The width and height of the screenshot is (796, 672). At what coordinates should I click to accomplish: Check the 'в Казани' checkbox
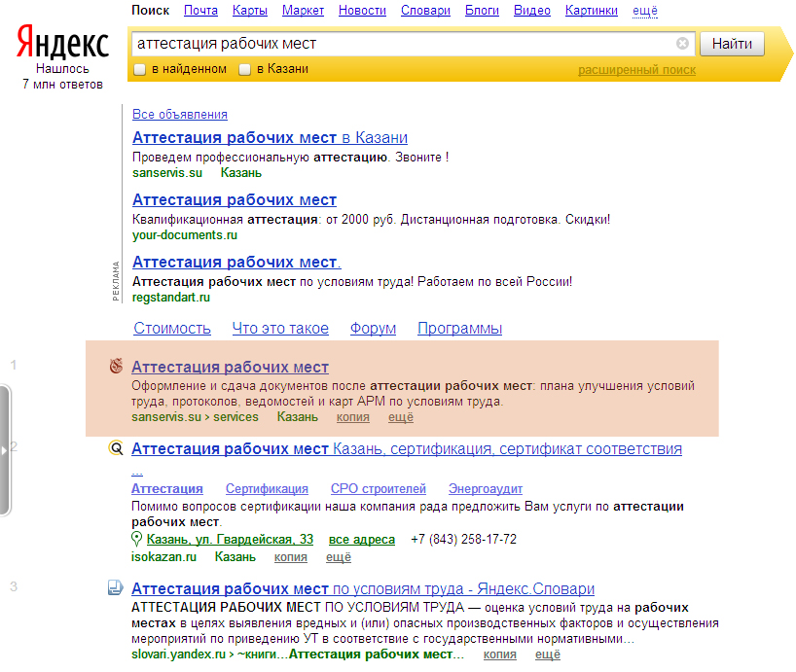click(244, 69)
